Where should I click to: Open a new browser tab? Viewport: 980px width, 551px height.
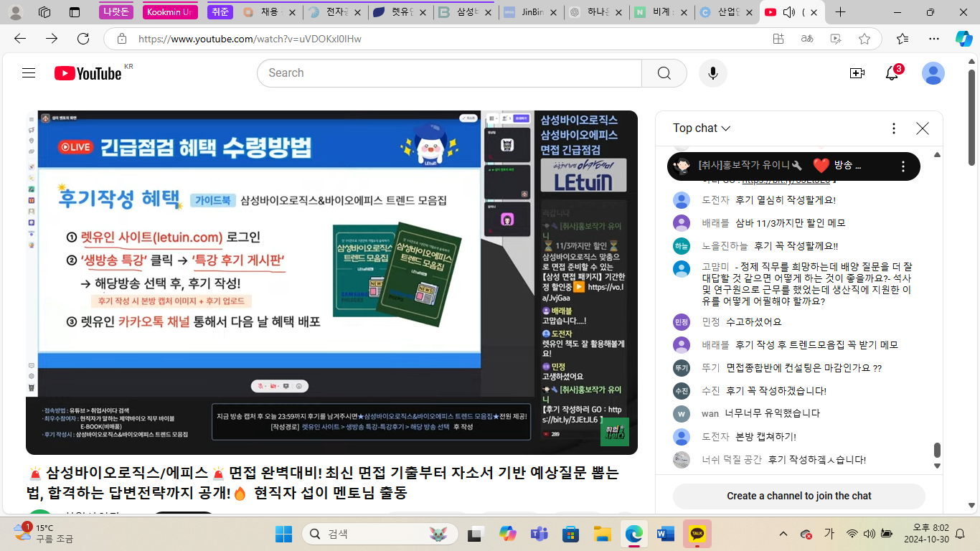(841, 12)
